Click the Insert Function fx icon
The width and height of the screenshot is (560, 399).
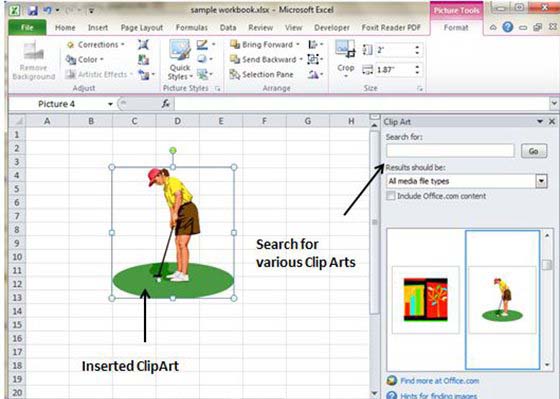point(166,104)
